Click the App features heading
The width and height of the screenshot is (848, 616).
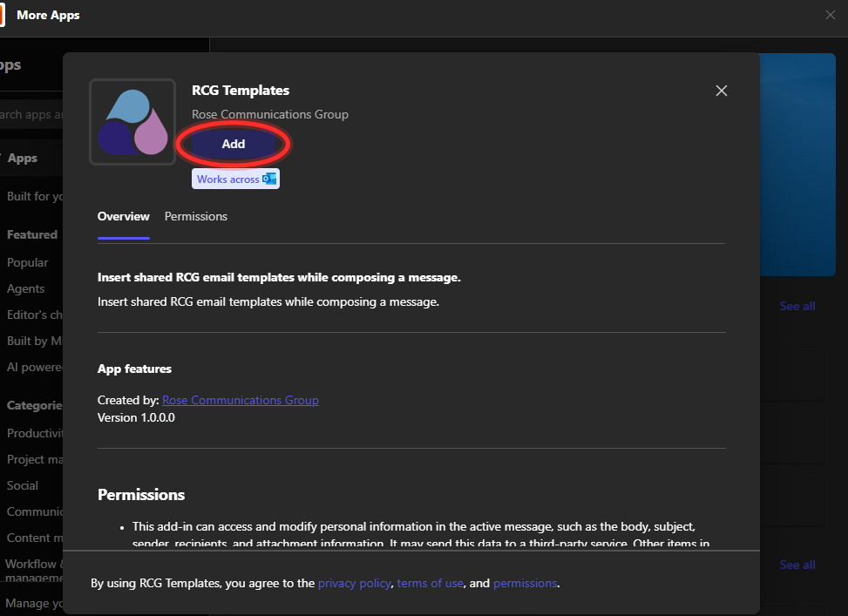pyautogui.click(x=134, y=369)
